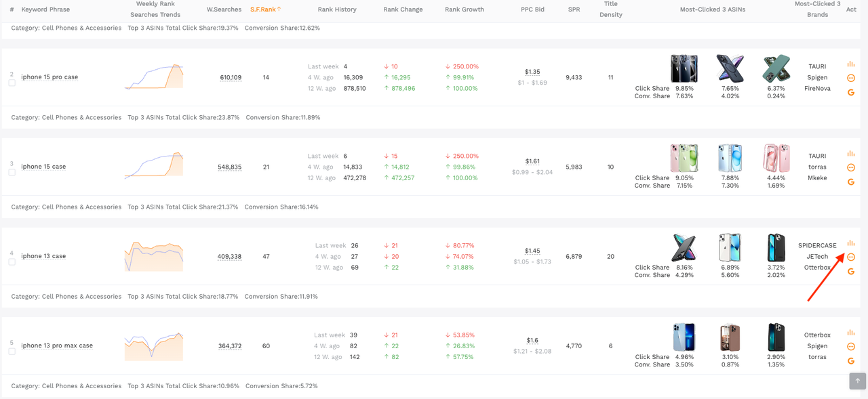
Task: Open keyword "iphone 15 case"
Action: [43, 167]
